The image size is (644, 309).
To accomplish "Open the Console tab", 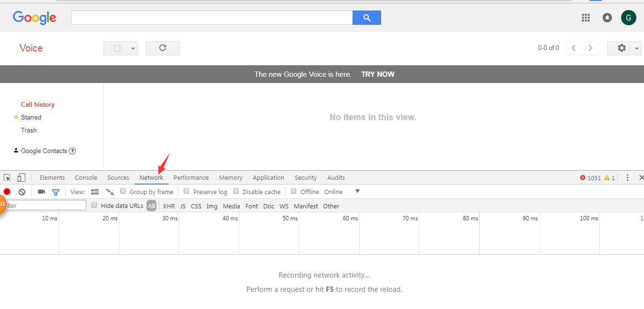I will coord(86,177).
